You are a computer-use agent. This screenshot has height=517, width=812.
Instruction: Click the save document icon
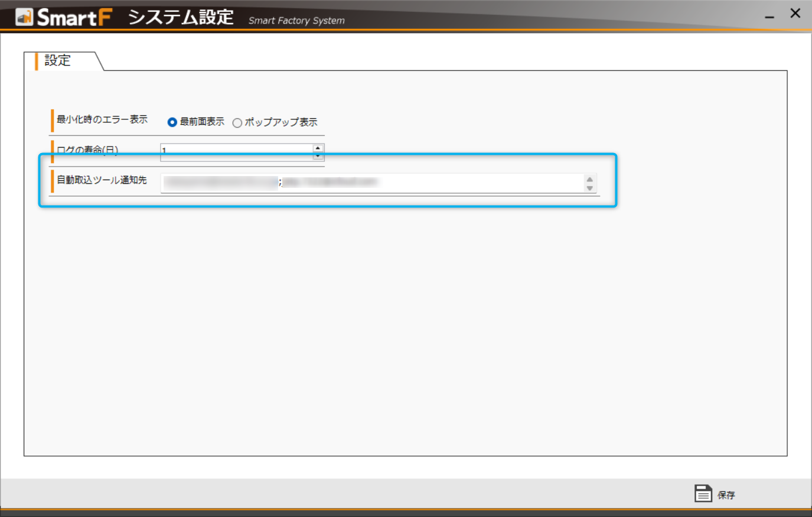pyautogui.click(x=703, y=493)
